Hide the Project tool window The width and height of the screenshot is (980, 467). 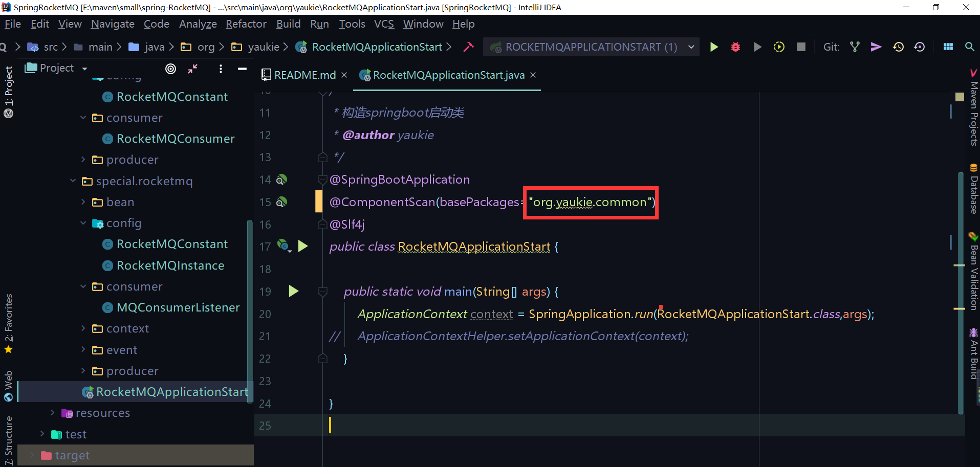click(242, 69)
